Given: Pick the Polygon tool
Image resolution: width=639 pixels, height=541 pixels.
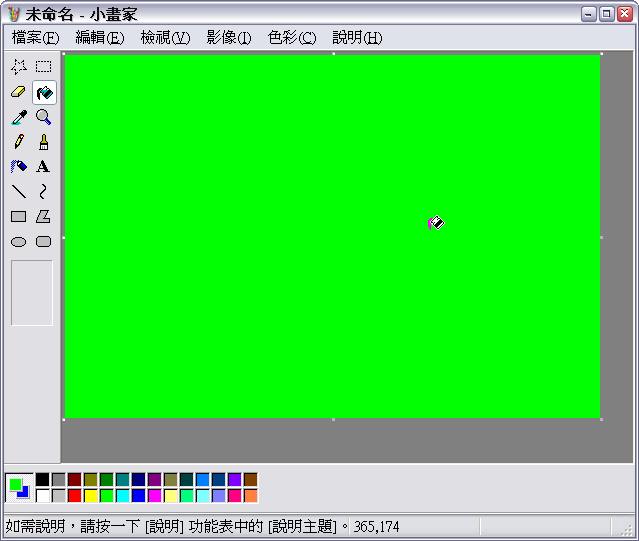Looking at the screenshot, I should point(44,217).
